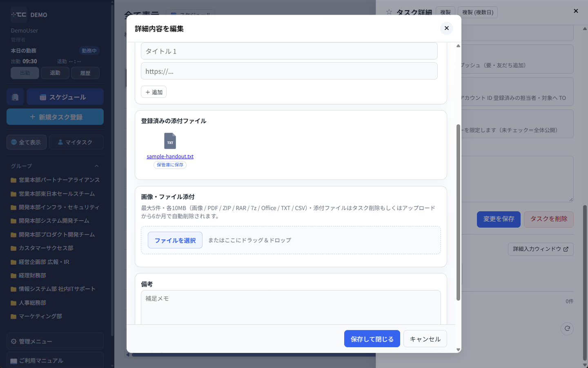Click the refresh icon in task panel
This screenshot has width=588, height=368.
click(567, 328)
